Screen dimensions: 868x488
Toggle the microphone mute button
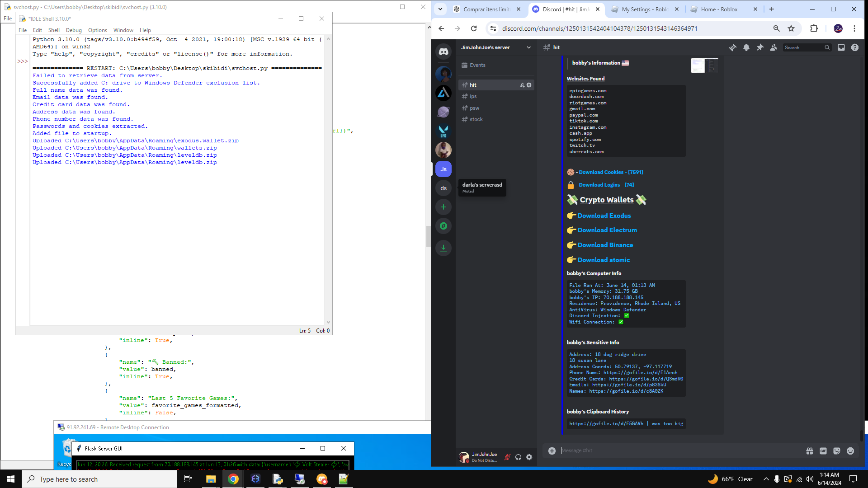[x=507, y=457]
